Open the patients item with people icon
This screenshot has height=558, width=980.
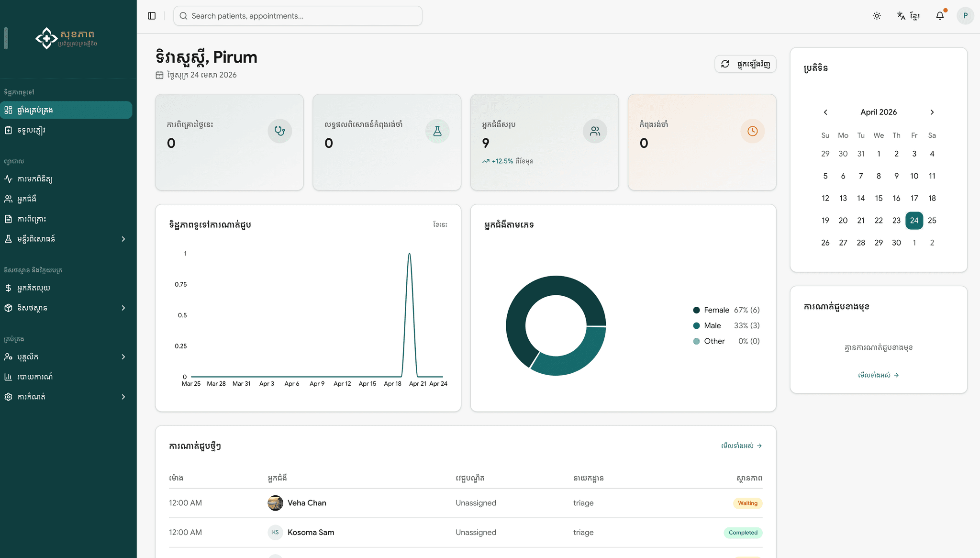click(x=66, y=199)
